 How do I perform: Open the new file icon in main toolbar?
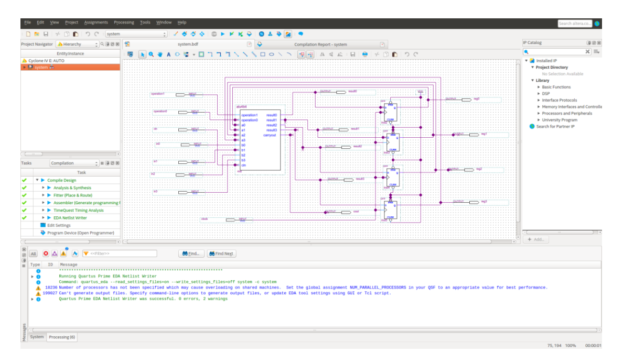pos(29,34)
